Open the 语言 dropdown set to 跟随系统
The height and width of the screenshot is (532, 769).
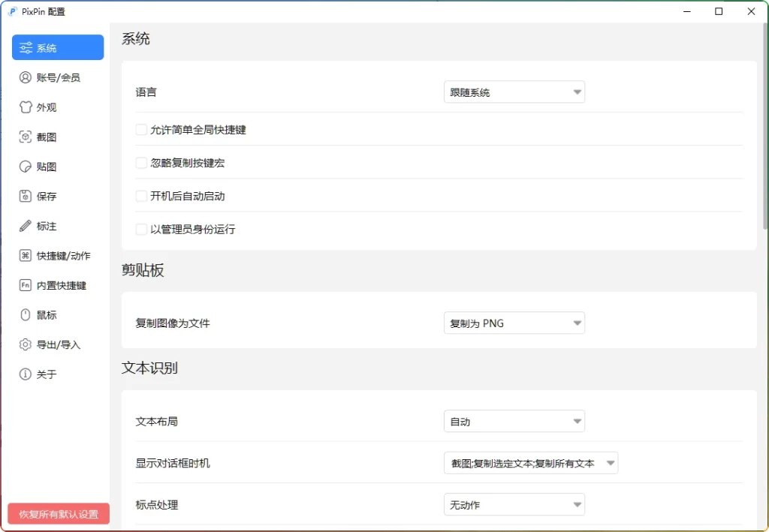[514, 92]
